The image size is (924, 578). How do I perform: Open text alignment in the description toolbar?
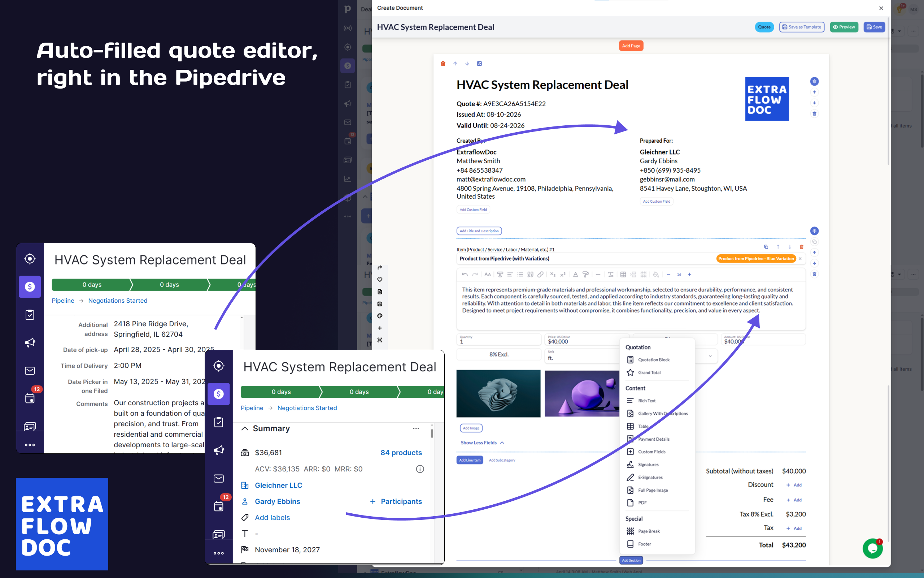point(510,274)
